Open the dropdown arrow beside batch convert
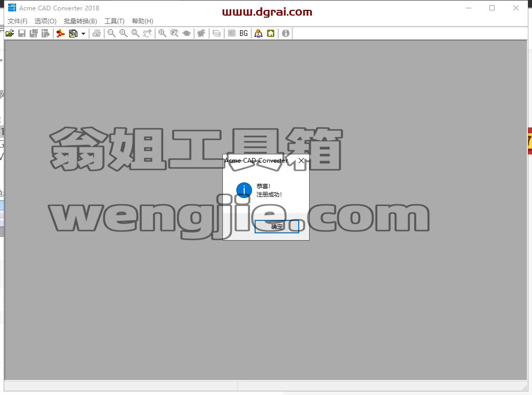 tap(83, 34)
